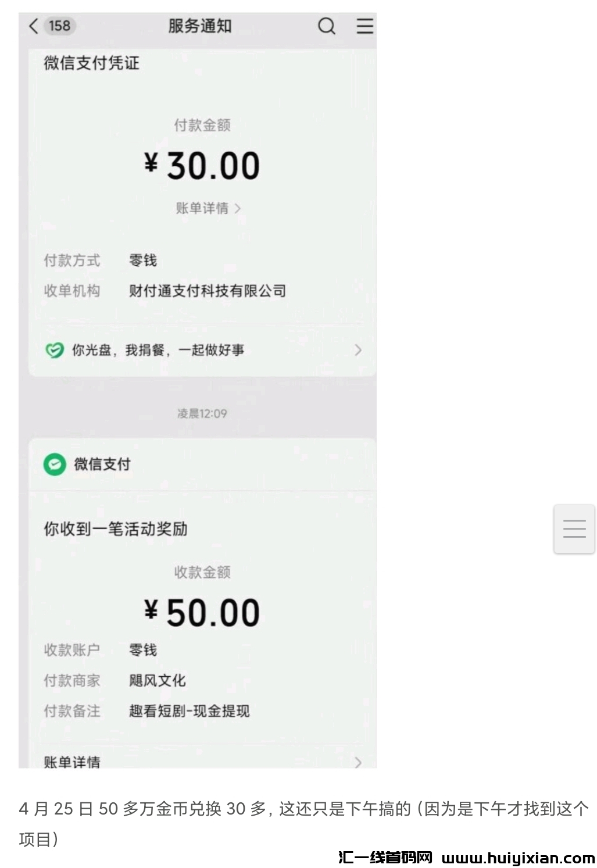
Task: Select the 微信支付凭证 card header
Action: [x=91, y=63]
